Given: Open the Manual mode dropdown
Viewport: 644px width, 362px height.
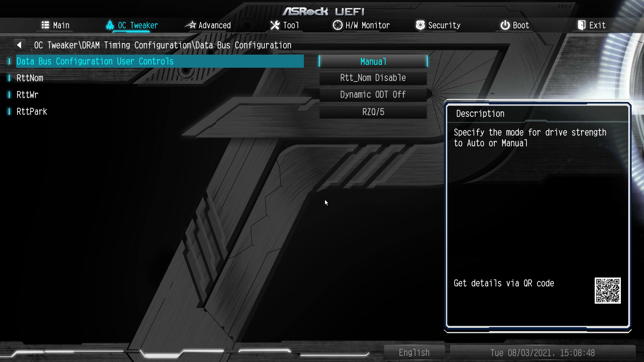Looking at the screenshot, I should coord(373,61).
